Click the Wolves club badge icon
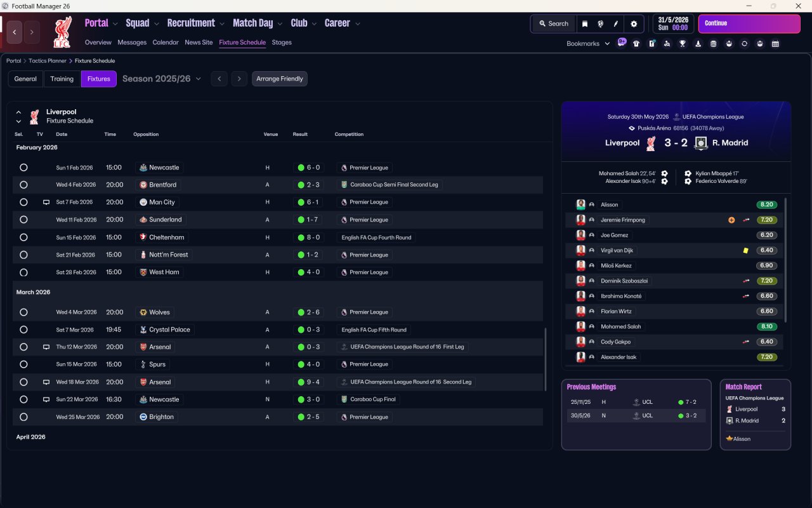The width and height of the screenshot is (812, 508). coord(143,312)
